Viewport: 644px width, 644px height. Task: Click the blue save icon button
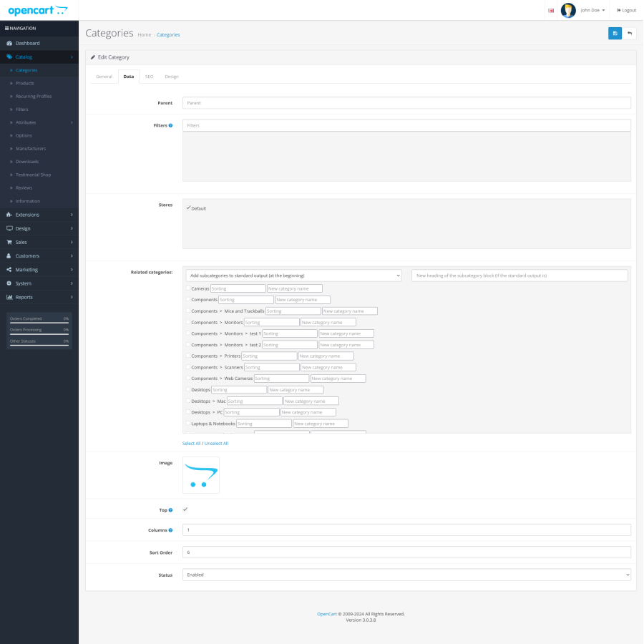(615, 33)
